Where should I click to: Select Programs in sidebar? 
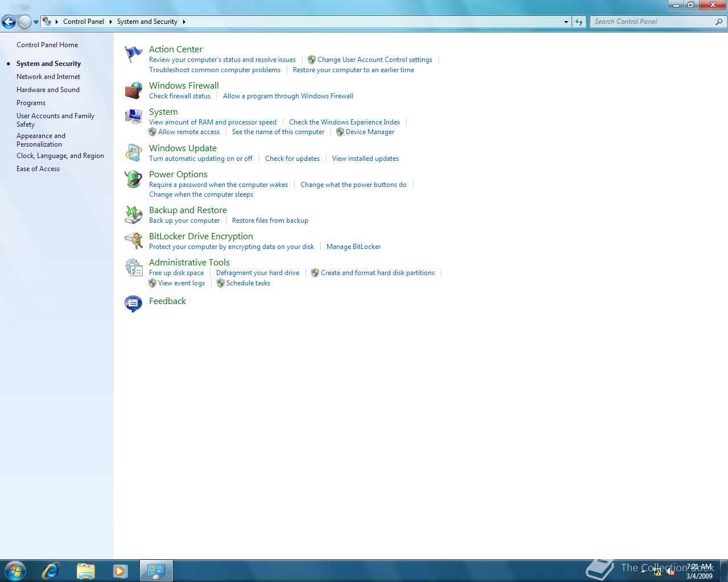[31, 103]
